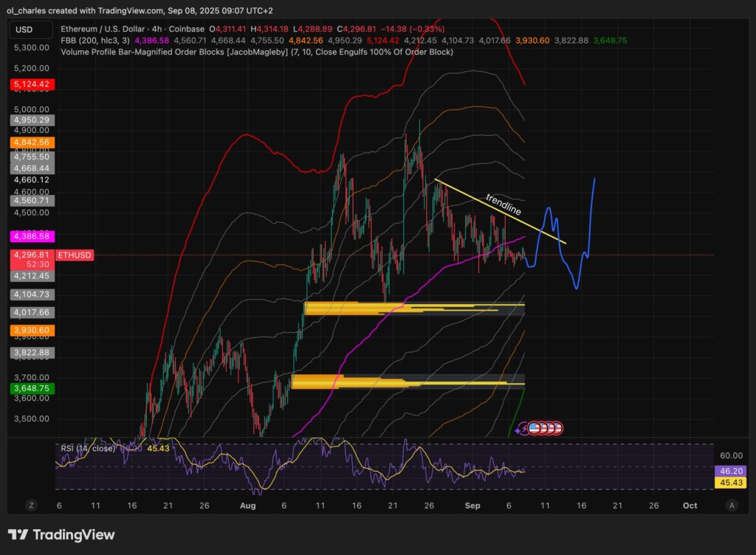Click the A icon beside the time axis
Image resolution: width=756 pixels, height=555 pixels.
point(732,506)
